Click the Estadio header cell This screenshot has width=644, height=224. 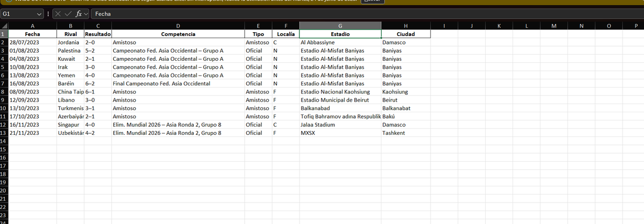click(x=340, y=34)
